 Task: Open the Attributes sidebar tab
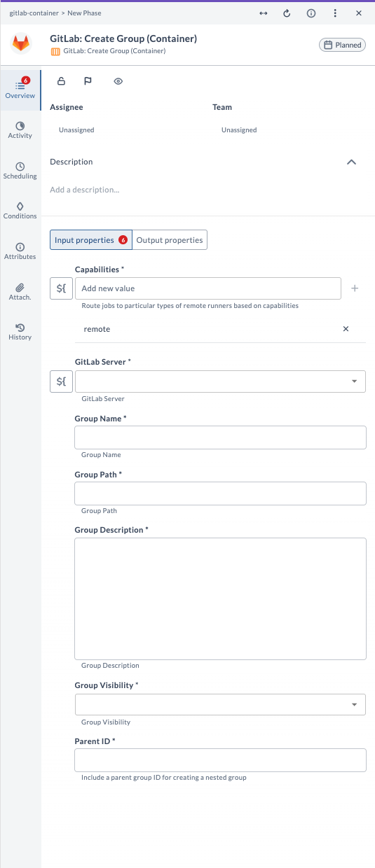click(20, 251)
